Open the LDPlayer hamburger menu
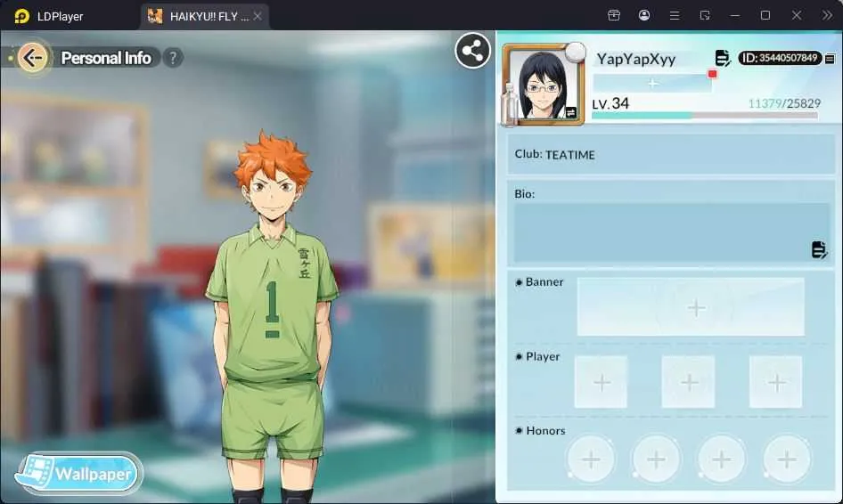843x504 pixels. [675, 15]
